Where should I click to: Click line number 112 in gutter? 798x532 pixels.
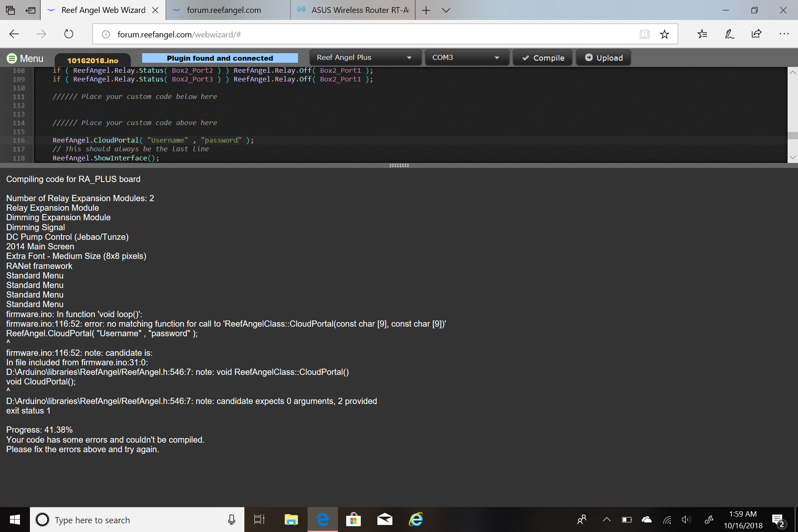pyautogui.click(x=19, y=105)
